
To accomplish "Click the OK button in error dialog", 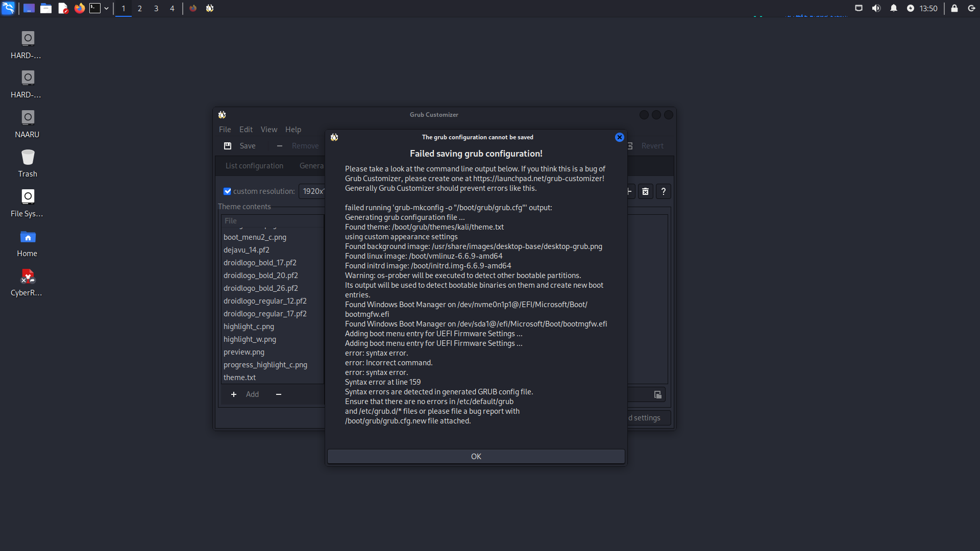I will pos(476,457).
